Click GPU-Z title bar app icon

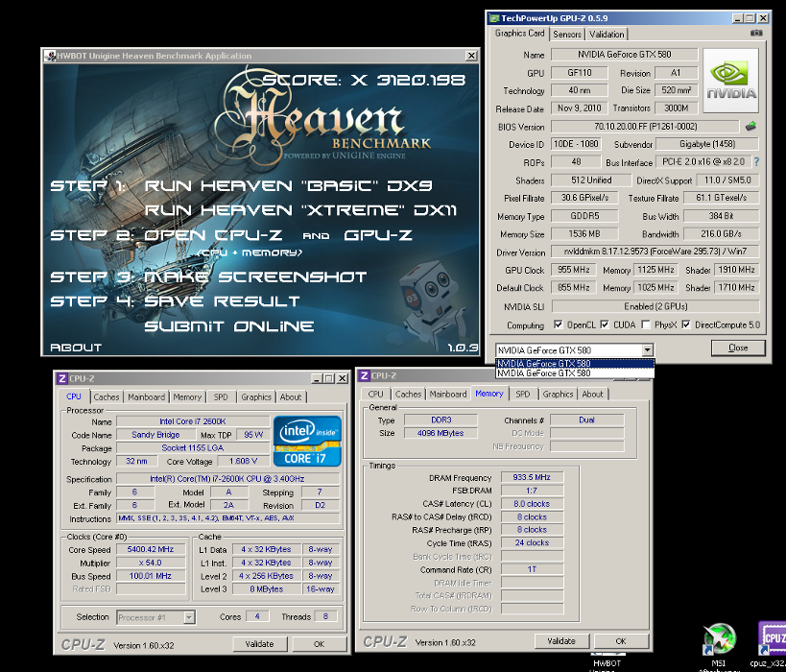(494, 18)
